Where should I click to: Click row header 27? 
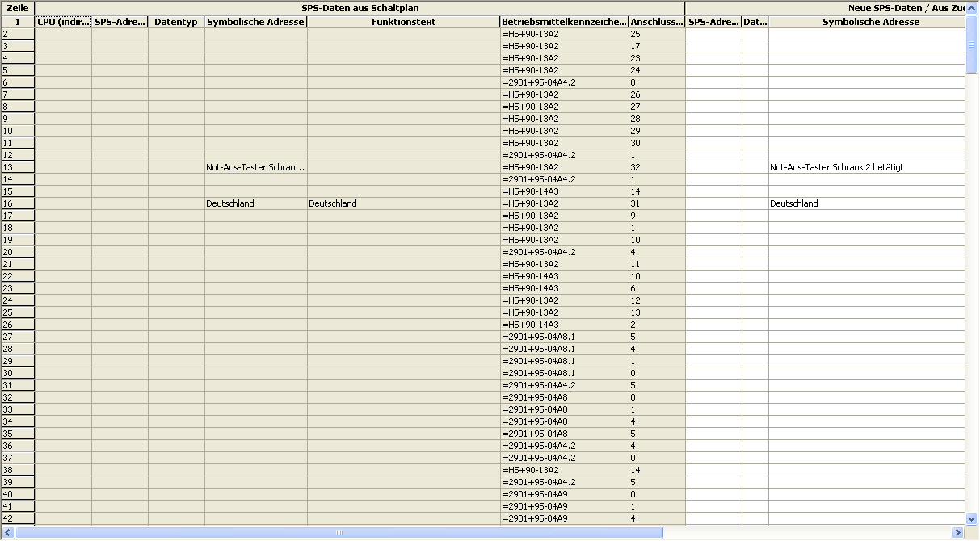pos(17,337)
